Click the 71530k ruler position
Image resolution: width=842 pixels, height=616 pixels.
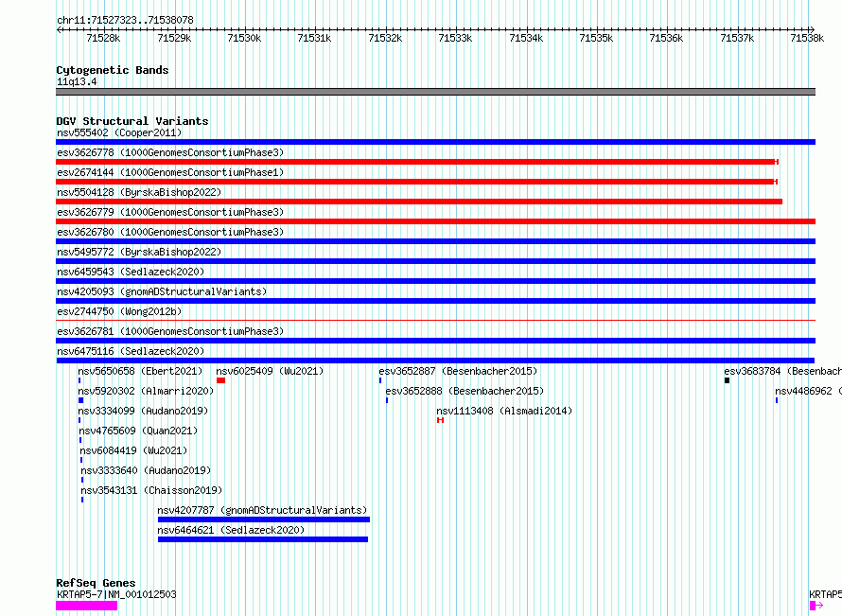(244, 38)
